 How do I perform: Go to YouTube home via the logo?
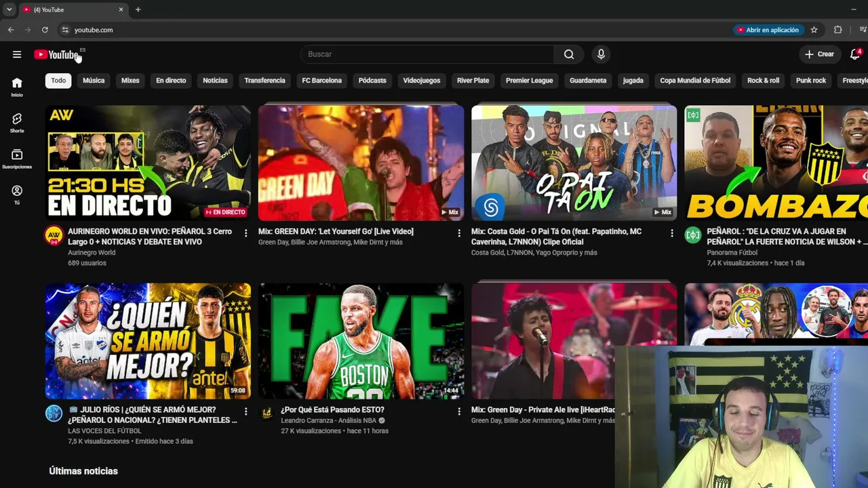[x=57, y=55]
